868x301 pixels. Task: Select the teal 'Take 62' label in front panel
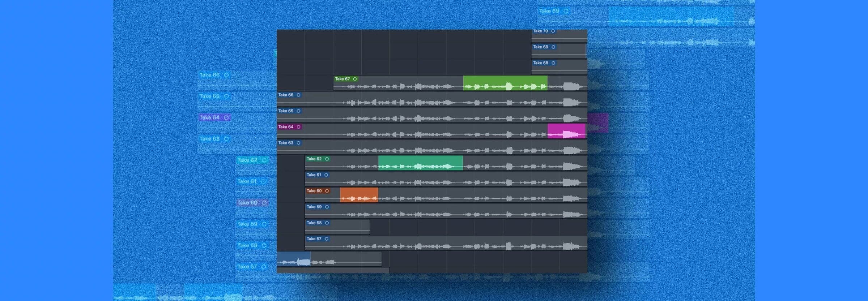click(314, 159)
